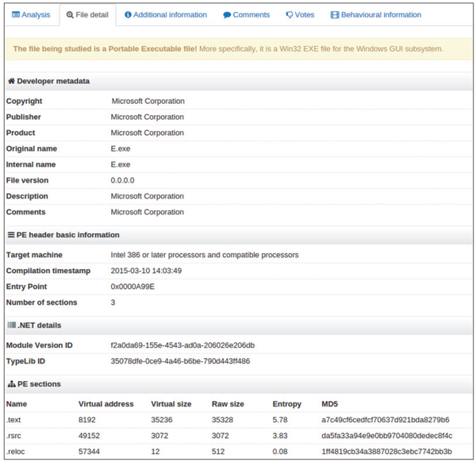Select the Developer metadata heading
The height and width of the screenshot is (462, 476).
click(x=53, y=81)
